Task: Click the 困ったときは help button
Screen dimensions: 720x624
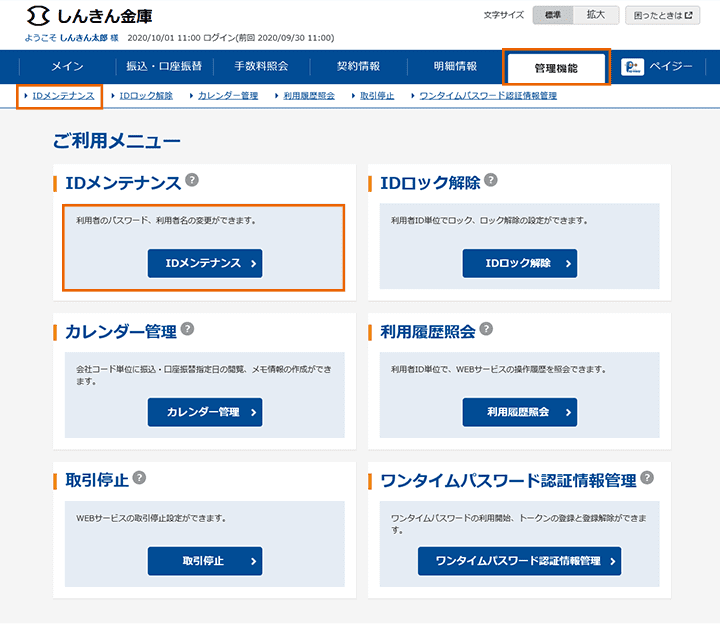Action: 663,15
